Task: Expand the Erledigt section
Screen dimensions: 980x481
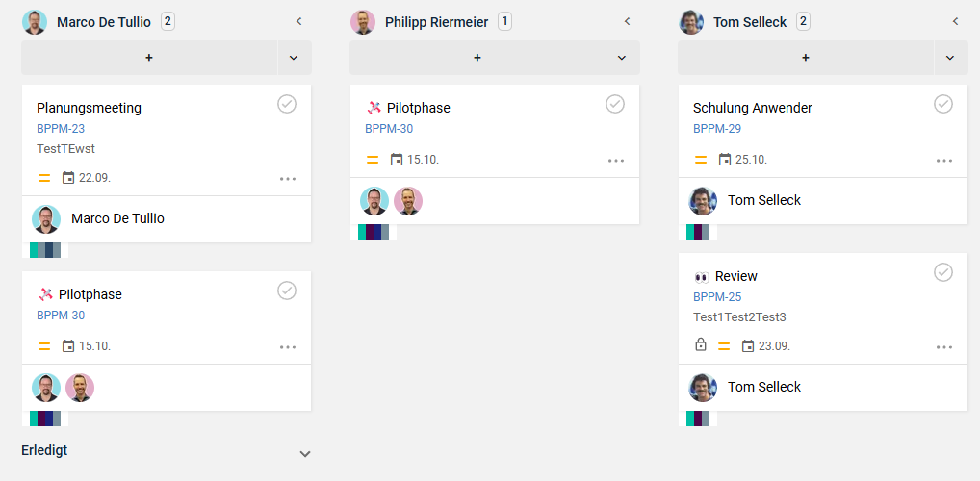Action: point(305,454)
